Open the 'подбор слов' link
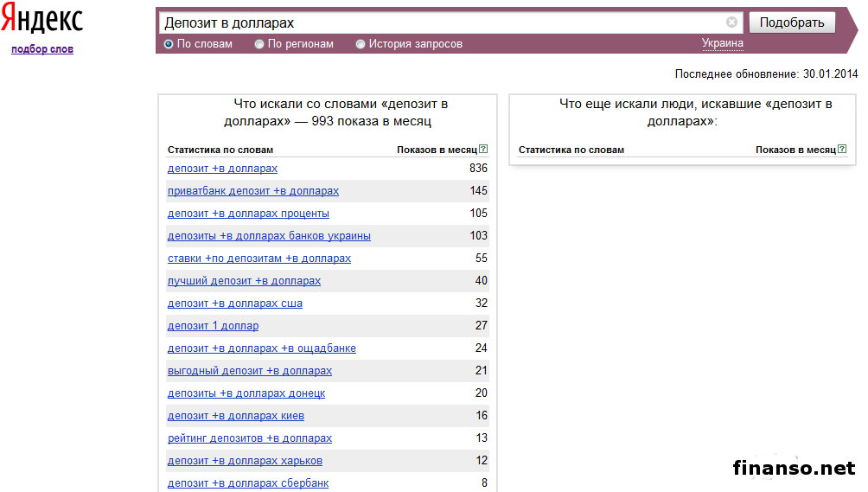The height and width of the screenshot is (492, 868). (42, 49)
